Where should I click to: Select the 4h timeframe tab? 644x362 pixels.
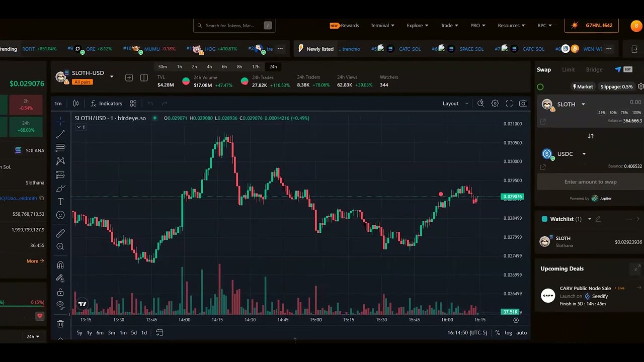pos(209,67)
